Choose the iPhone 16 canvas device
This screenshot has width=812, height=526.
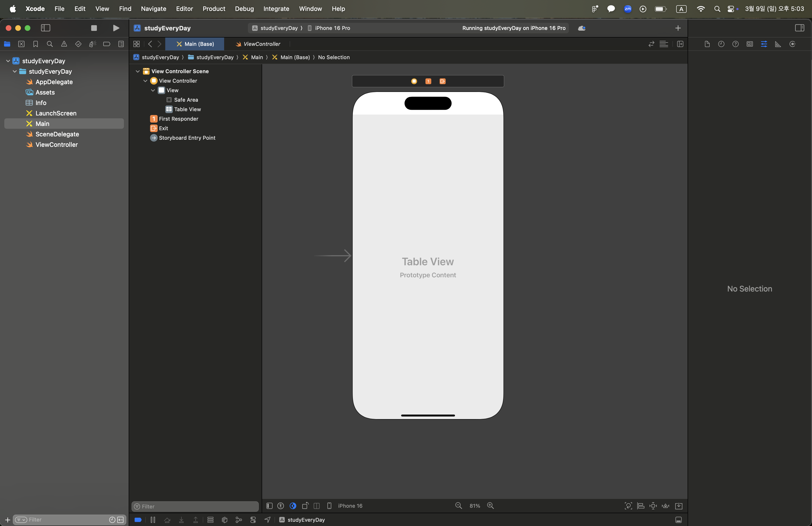coord(350,506)
